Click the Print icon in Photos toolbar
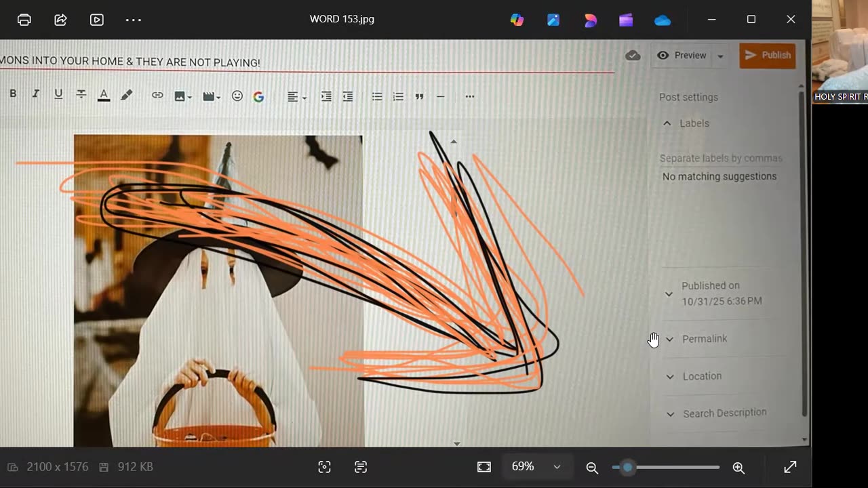This screenshot has height=488, width=868. coord(24,20)
